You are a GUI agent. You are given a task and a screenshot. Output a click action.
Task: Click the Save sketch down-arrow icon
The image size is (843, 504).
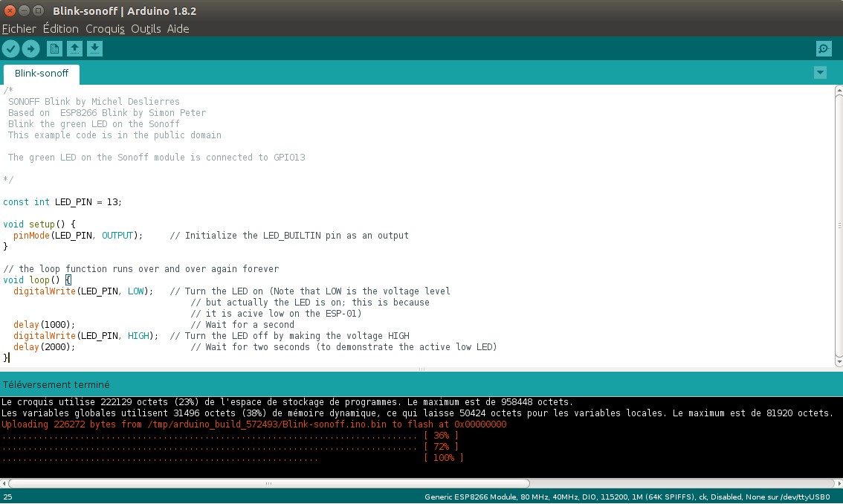94,49
